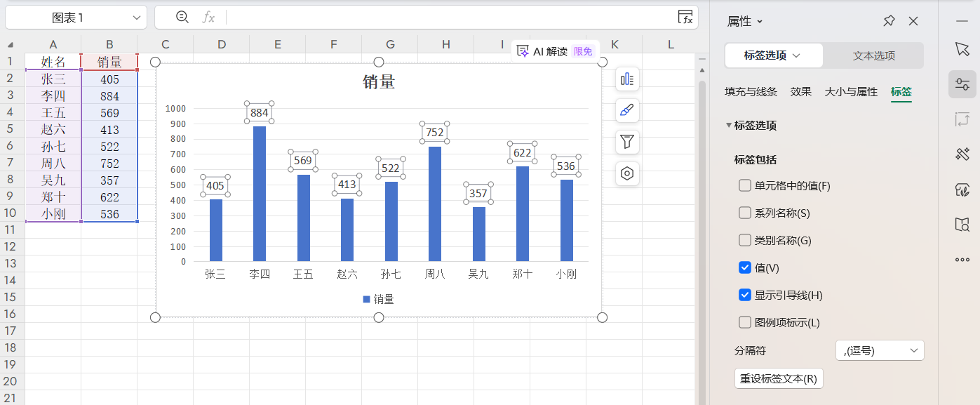Click the magic wand icon in the right sidebar

click(x=962, y=154)
